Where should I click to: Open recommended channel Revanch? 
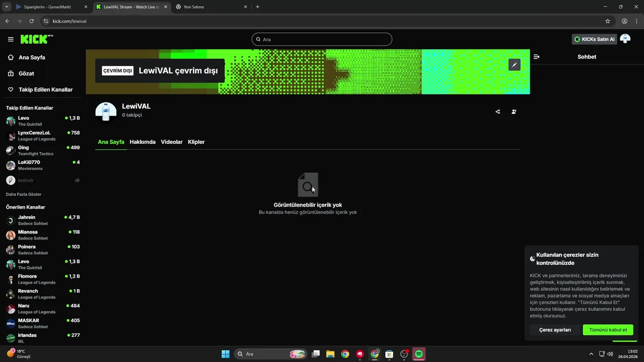pos(43,294)
